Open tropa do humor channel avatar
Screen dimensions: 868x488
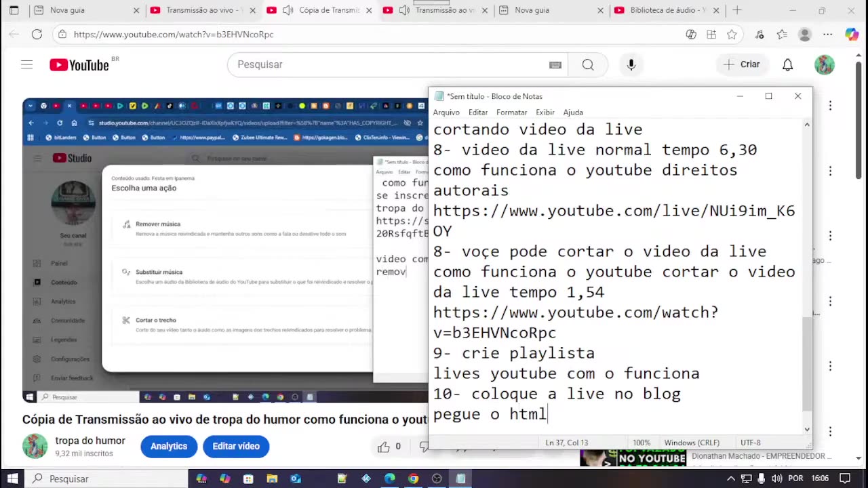pos(35,446)
